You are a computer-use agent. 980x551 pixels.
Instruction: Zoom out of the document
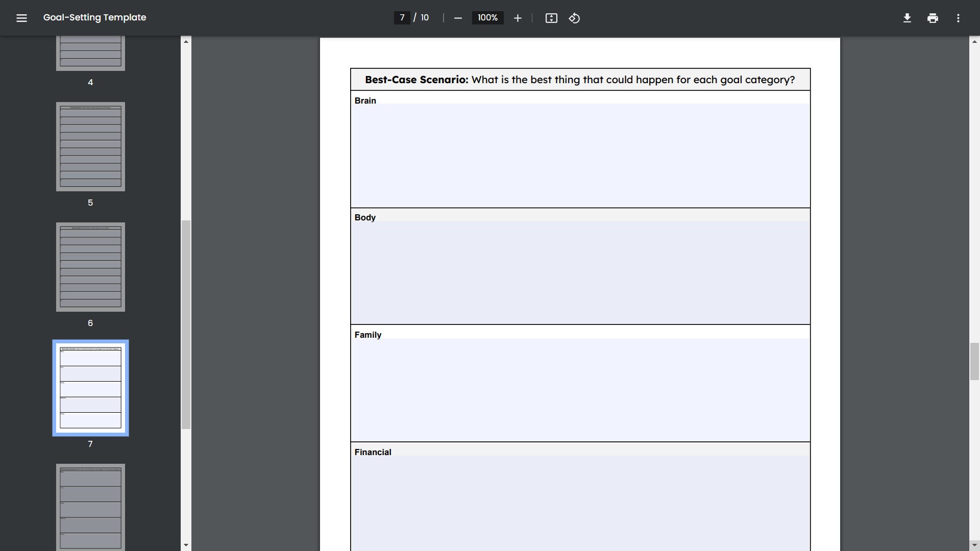[x=457, y=18]
